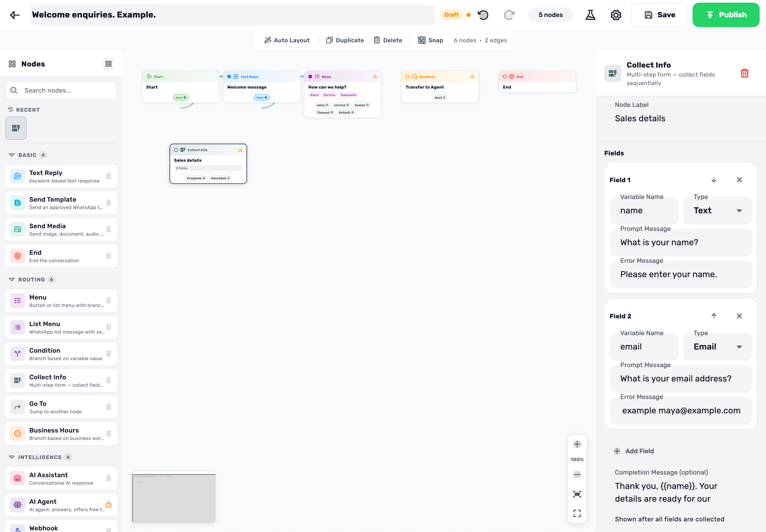
Task: Select Condition node in sidebar
Action: coord(61,354)
